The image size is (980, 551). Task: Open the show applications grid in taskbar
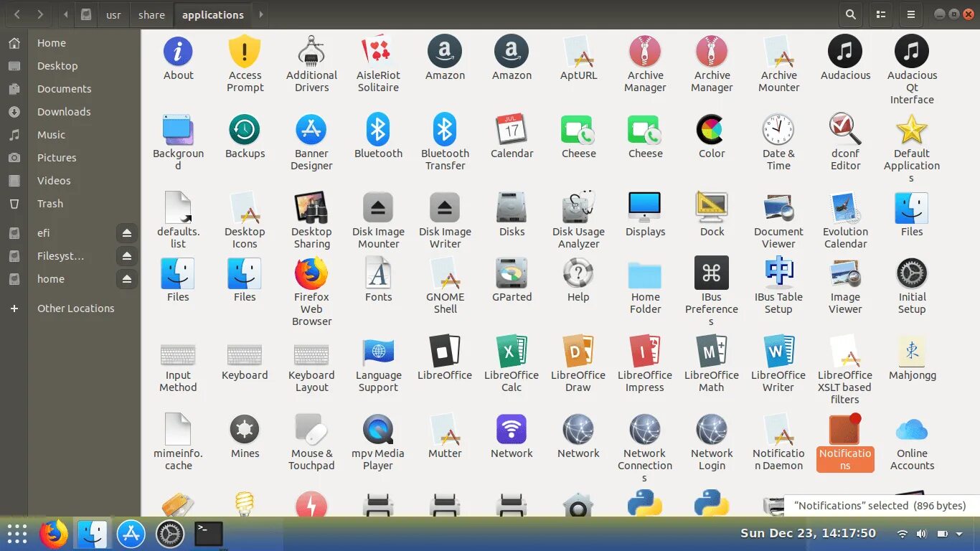tap(17, 534)
